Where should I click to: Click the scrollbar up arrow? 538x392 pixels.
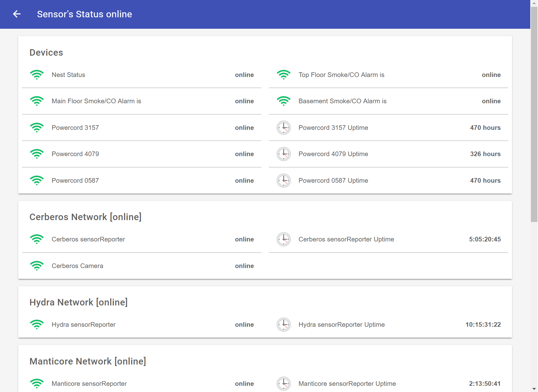pyautogui.click(x=534, y=3)
